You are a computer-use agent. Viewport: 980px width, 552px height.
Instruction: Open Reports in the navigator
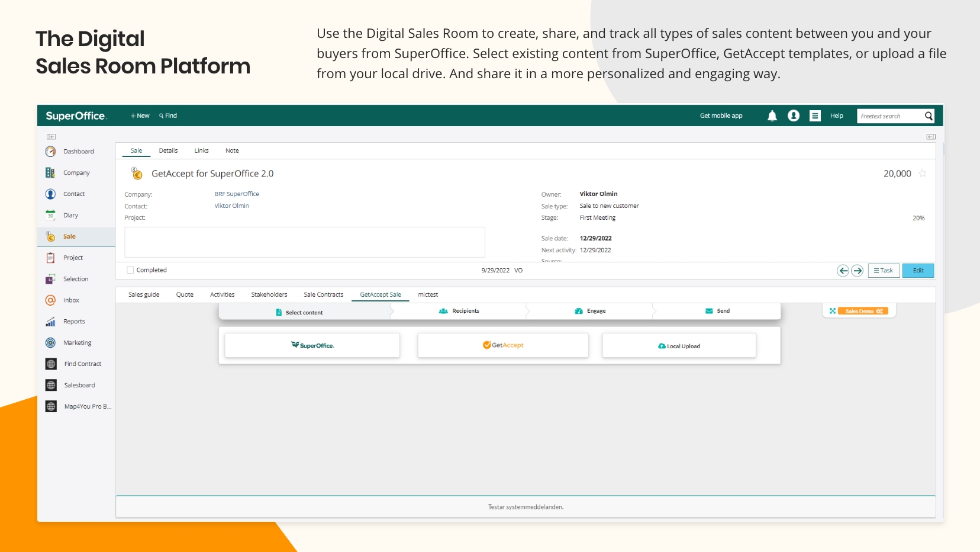click(x=74, y=322)
